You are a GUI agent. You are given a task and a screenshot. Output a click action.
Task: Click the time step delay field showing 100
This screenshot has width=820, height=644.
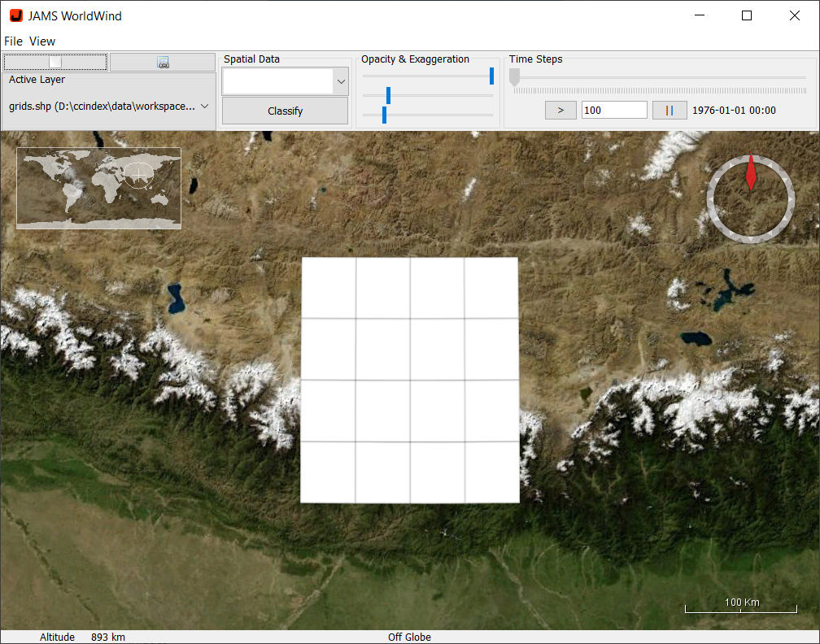click(x=614, y=111)
